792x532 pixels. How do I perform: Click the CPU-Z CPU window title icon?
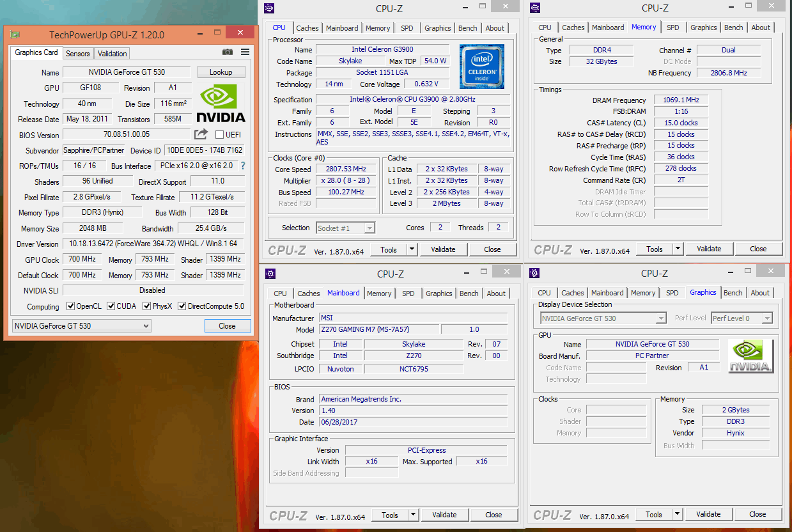[269, 8]
